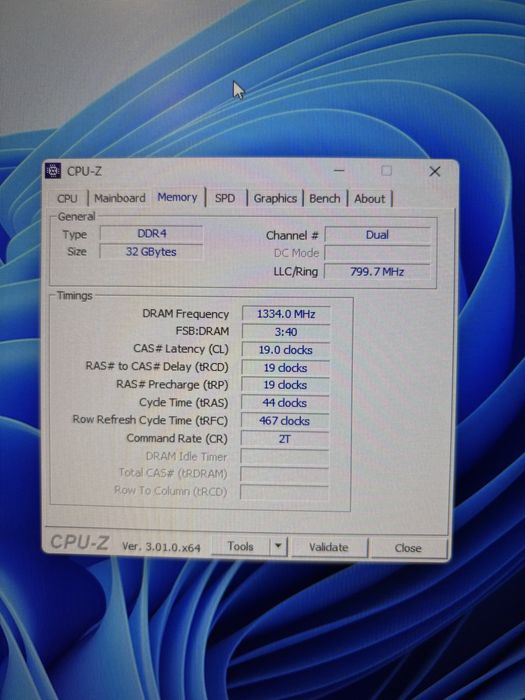Click the Channel # label
The height and width of the screenshot is (700, 525).
(292, 235)
